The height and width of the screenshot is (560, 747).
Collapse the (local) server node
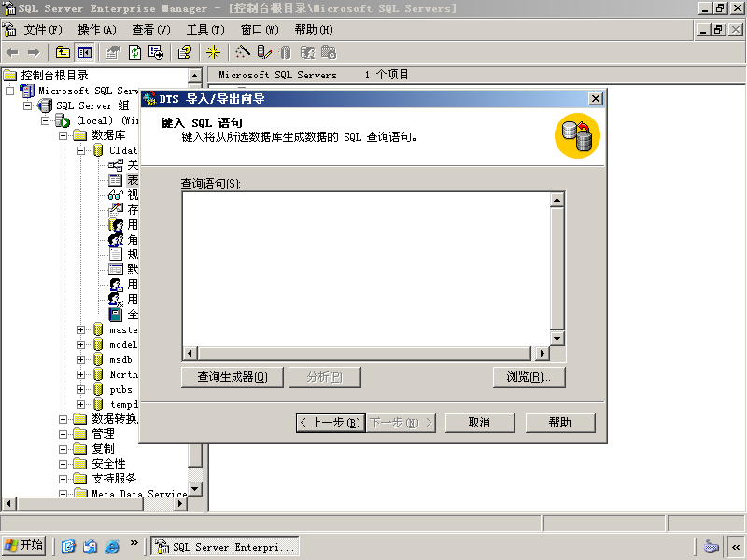point(45,120)
